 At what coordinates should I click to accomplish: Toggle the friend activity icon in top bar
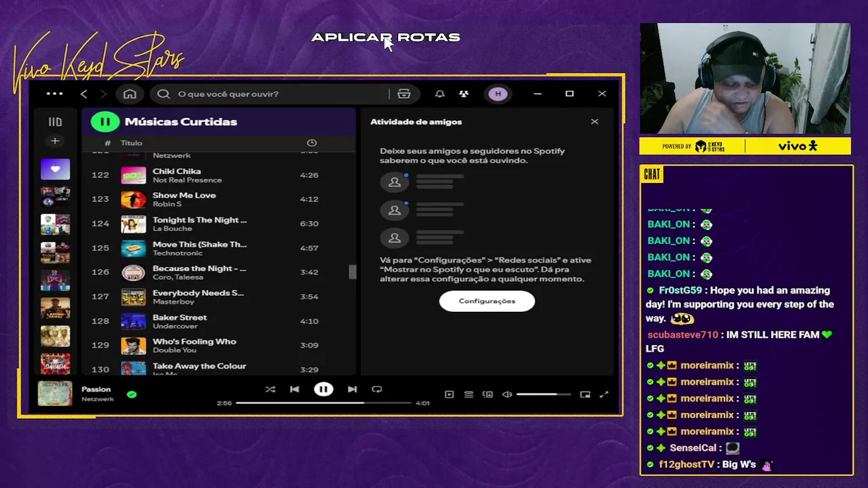(x=463, y=94)
